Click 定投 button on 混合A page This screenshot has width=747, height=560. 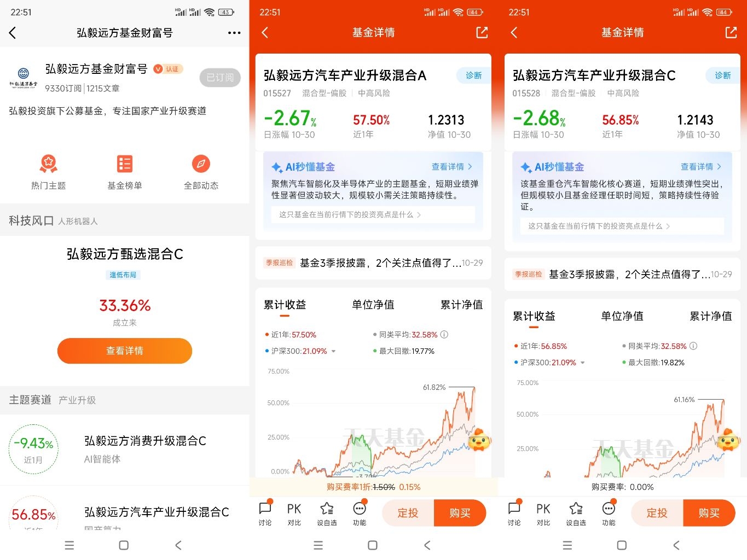[x=408, y=513]
